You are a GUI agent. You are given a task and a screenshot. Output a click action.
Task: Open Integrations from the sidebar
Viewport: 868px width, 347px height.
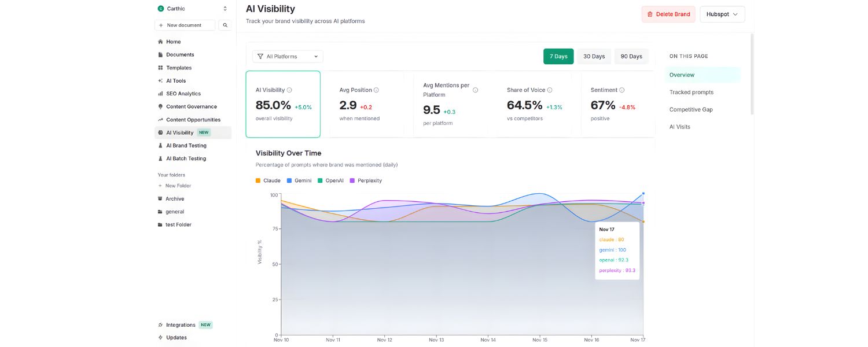[x=181, y=324]
